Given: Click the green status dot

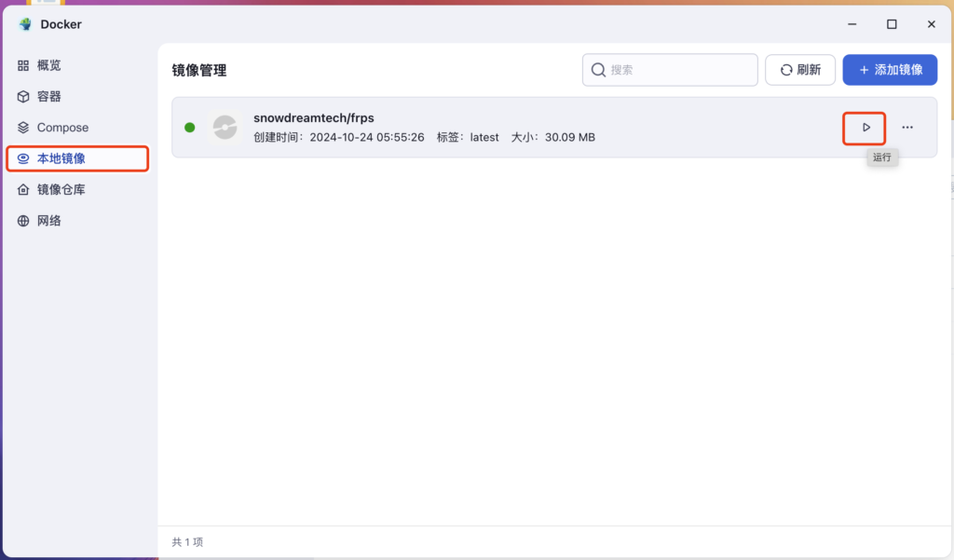Looking at the screenshot, I should (190, 128).
